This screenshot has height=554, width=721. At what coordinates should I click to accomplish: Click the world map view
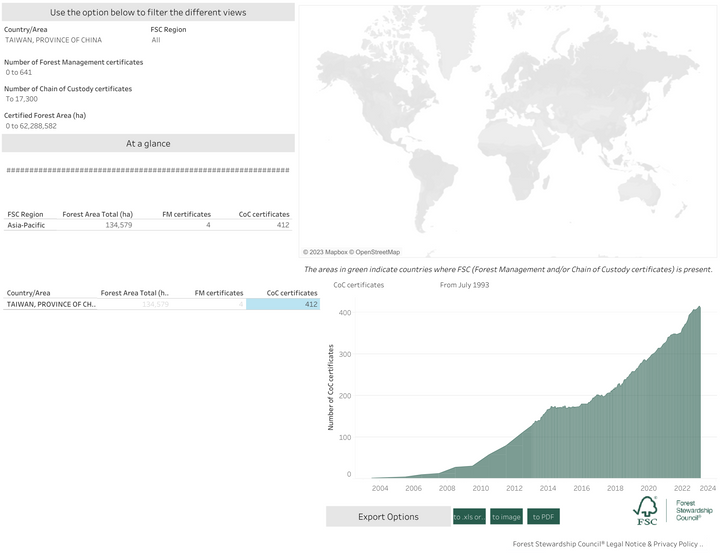(x=508, y=131)
